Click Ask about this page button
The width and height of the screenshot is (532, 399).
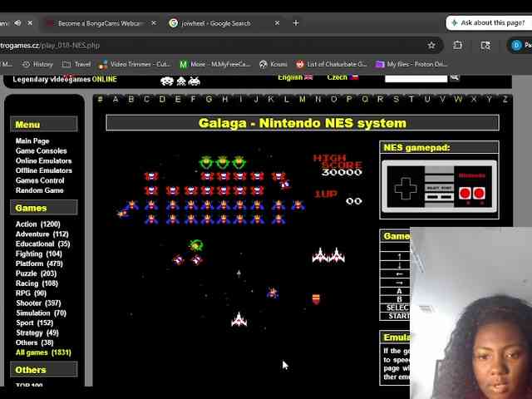click(489, 22)
